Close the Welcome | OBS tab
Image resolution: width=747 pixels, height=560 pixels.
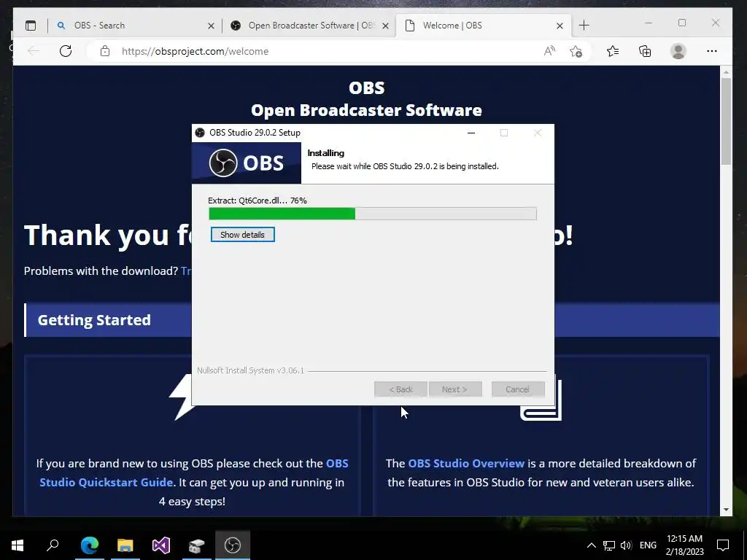(560, 26)
